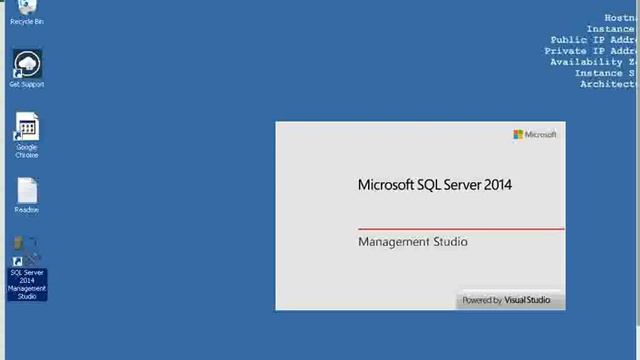Select the Get Support cloud shortcut icon

[27, 64]
